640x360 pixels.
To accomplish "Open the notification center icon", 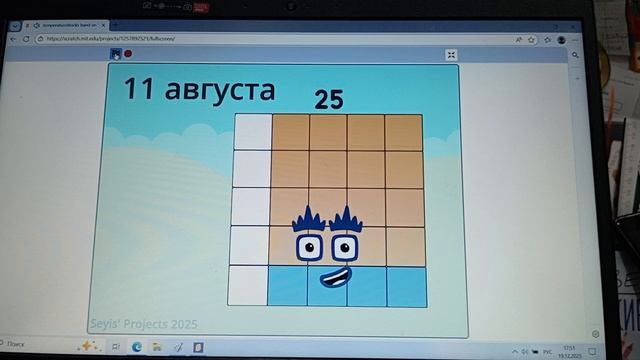I will [x=592, y=351].
